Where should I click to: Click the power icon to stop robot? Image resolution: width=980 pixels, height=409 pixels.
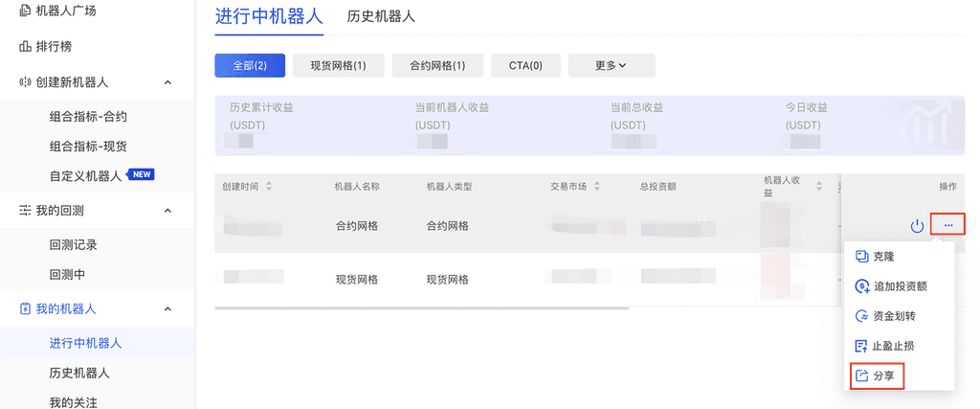click(x=917, y=226)
